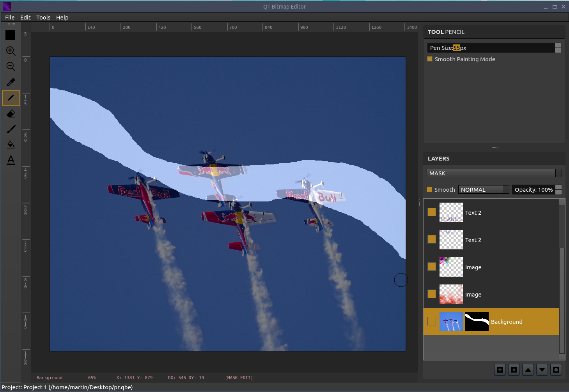The height and width of the screenshot is (392, 569).
Task: Adjust the Pen Size stepper arrows
Action: tap(558, 48)
